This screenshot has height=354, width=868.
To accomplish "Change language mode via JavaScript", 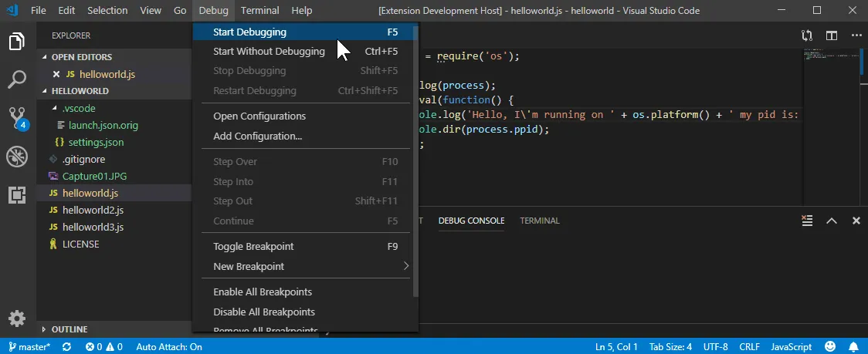I will pos(791,347).
